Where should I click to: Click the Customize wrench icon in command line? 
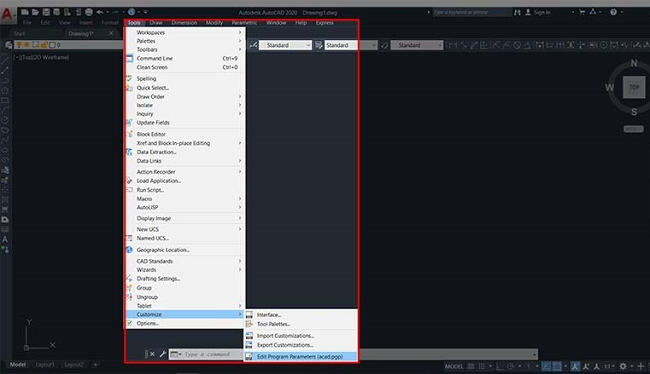tap(163, 354)
